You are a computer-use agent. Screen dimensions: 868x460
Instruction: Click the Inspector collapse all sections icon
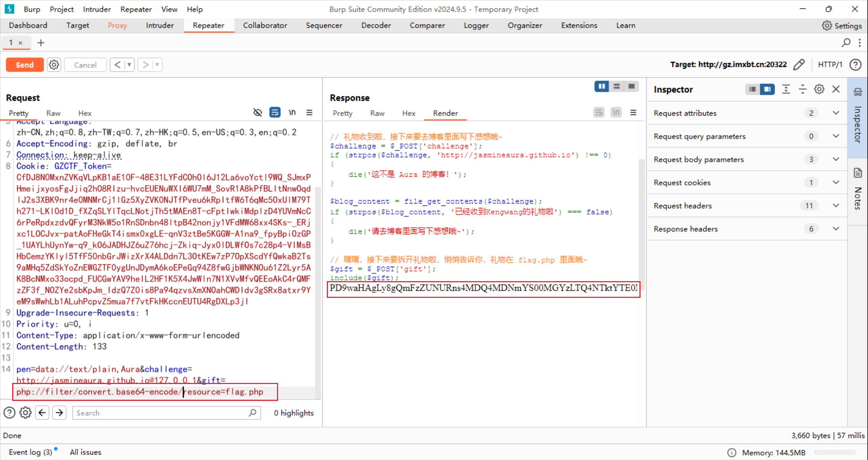tap(803, 89)
